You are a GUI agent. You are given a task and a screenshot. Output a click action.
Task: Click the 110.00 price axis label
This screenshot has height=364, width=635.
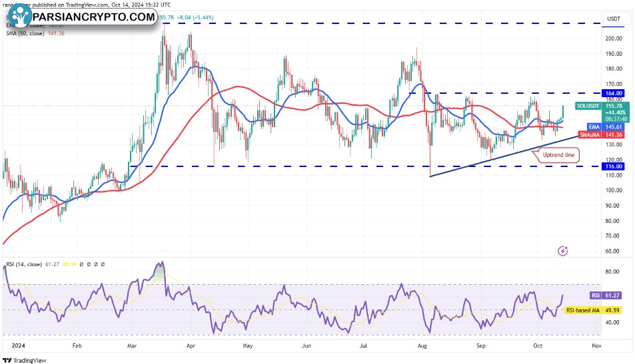pos(614,175)
